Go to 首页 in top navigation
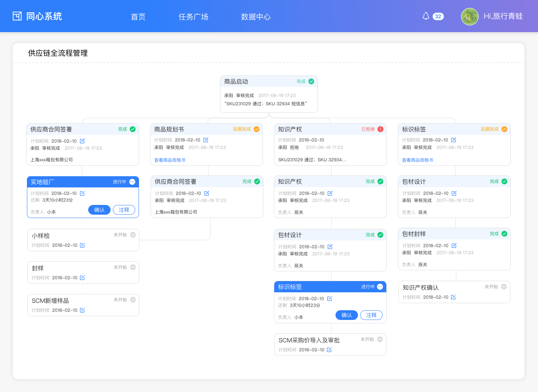This screenshot has height=392, width=538. pyautogui.click(x=138, y=17)
